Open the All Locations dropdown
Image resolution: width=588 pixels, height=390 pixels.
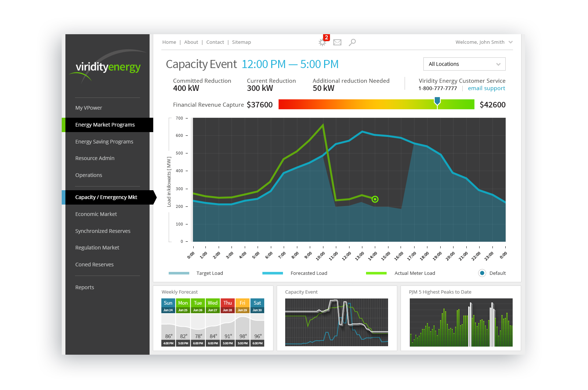tap(465, 64)
